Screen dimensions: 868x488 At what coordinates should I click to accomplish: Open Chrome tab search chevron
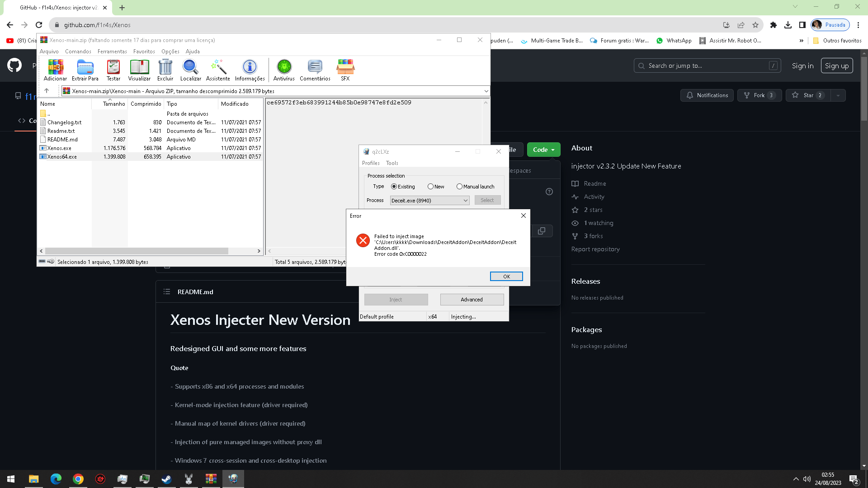[x=795, y=6]
